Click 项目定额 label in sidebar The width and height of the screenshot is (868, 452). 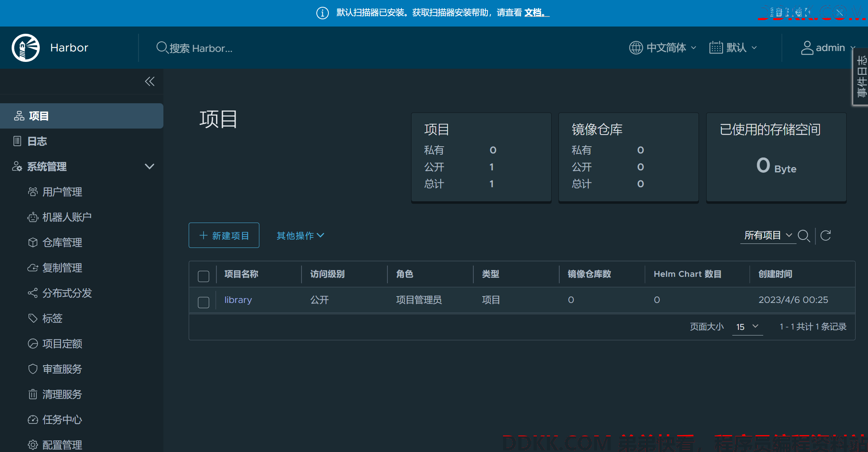click(x=62, y=344)
